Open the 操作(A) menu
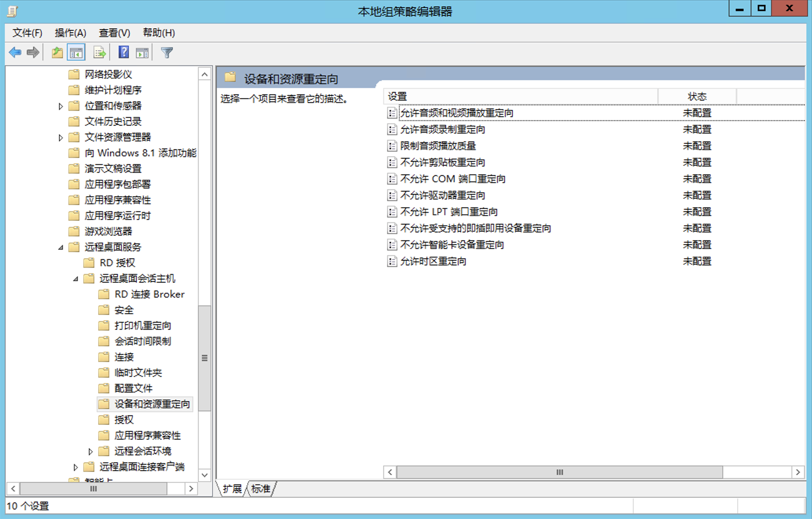The image size is (812, 519). [x=70, y=33]
